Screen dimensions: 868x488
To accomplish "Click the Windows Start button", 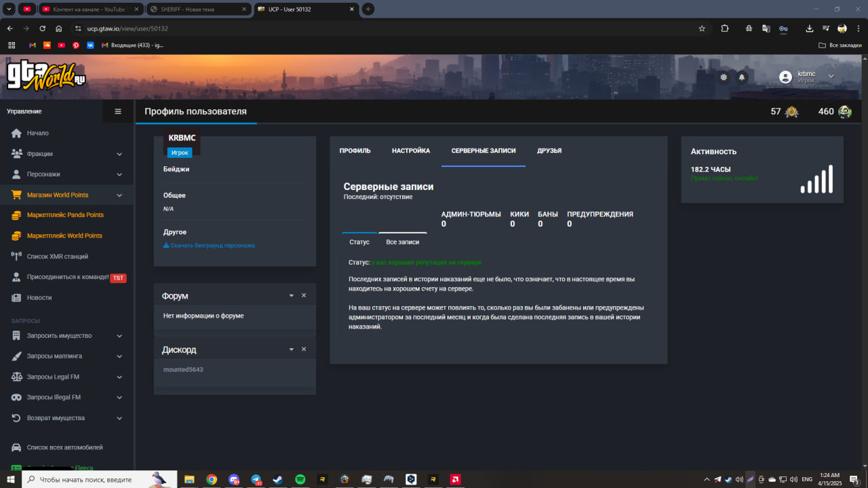I will click(x=11, y=479).
